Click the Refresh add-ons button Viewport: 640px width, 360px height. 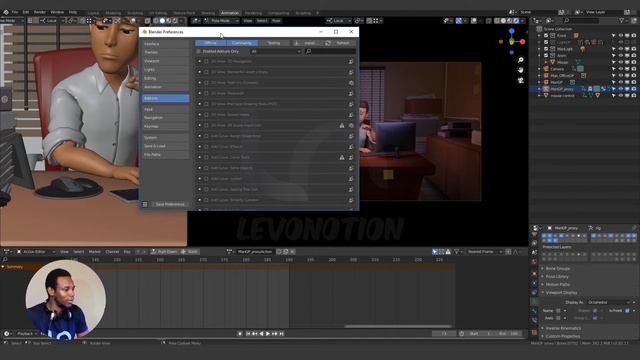(339, 43)
